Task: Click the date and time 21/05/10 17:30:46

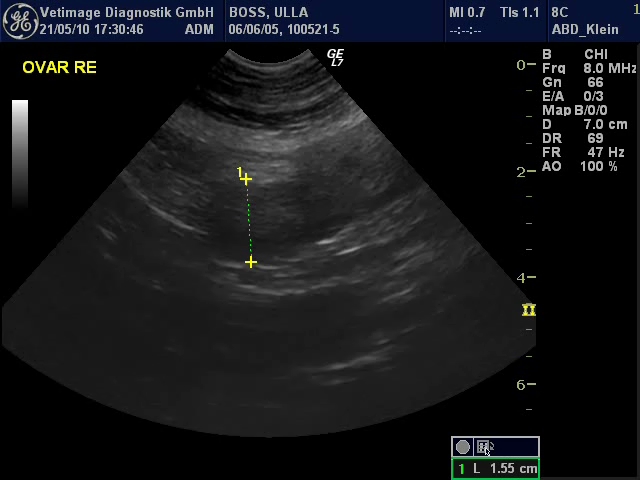Action: (91, 29)
